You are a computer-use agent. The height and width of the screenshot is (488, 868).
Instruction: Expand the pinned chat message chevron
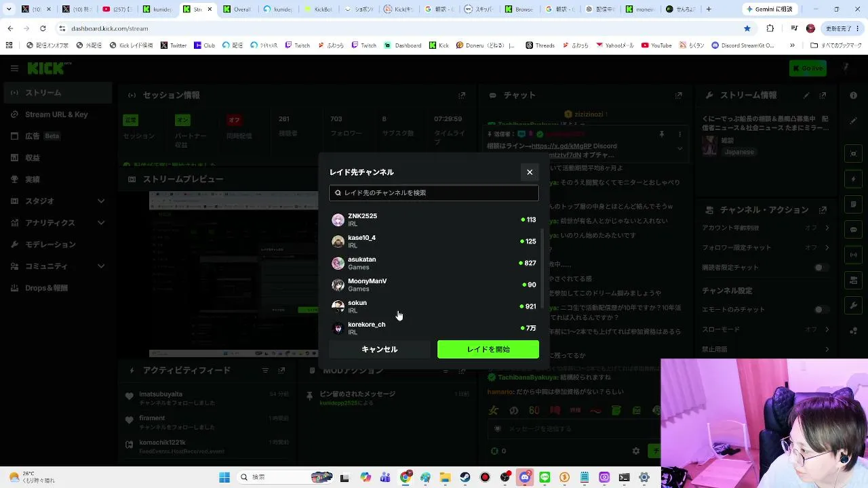(x=680, y=148)
